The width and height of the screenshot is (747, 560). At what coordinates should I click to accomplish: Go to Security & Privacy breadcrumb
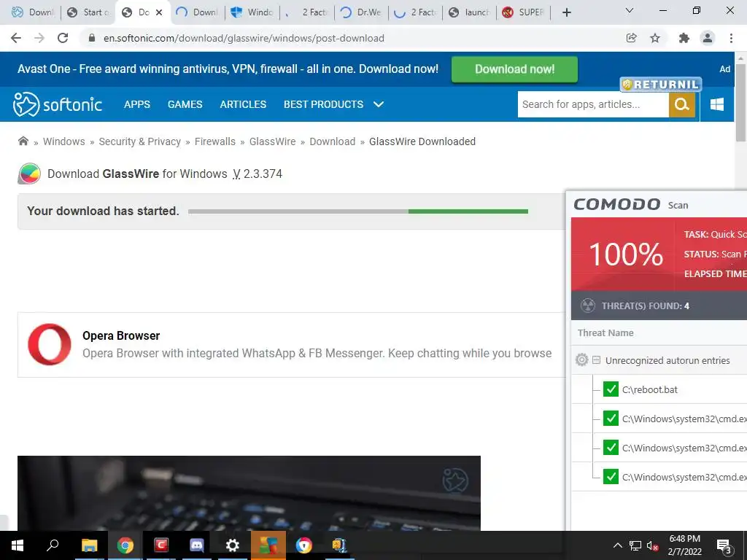pos(139,141)
